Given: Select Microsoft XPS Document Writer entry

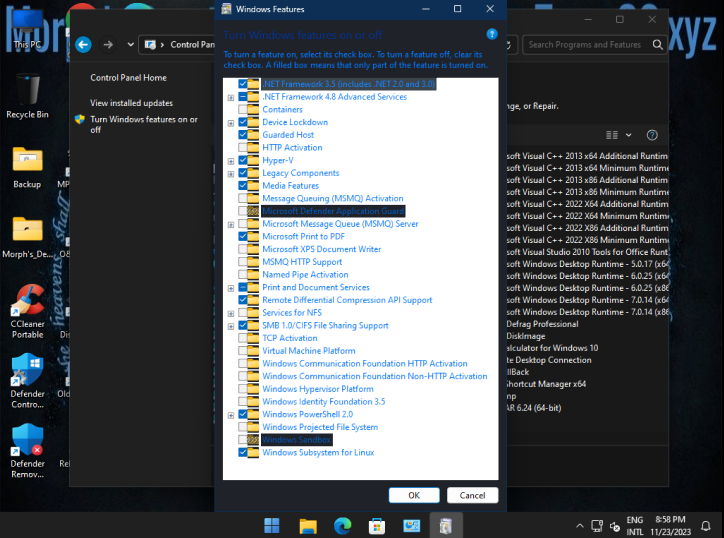Looking at the screenshot, I should point(321,249).
